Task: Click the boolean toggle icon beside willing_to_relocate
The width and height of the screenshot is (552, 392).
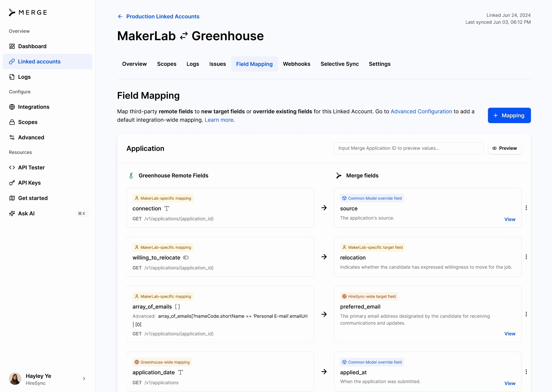Action: pos(186,257)
